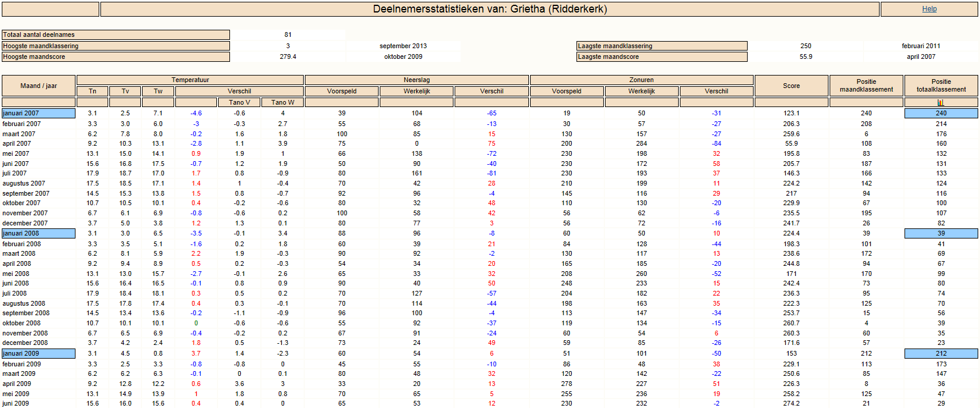This screenshot has height=408, width=980.
Task: Click the Hoogste maandklassering label
Action: click(116, 46)
